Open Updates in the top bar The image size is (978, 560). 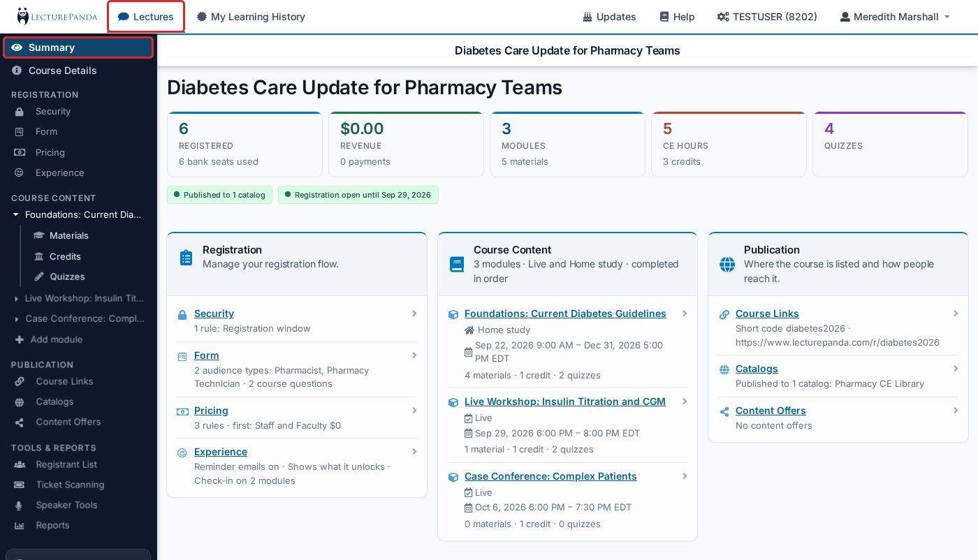609,17
